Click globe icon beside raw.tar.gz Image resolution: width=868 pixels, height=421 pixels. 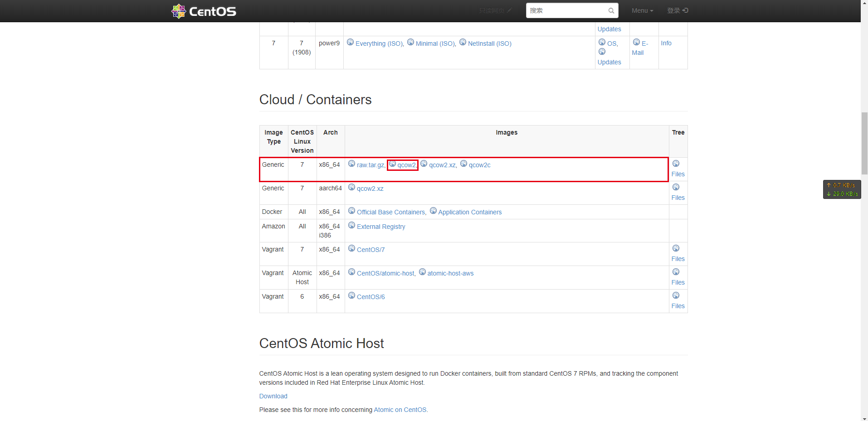[351, 164]
